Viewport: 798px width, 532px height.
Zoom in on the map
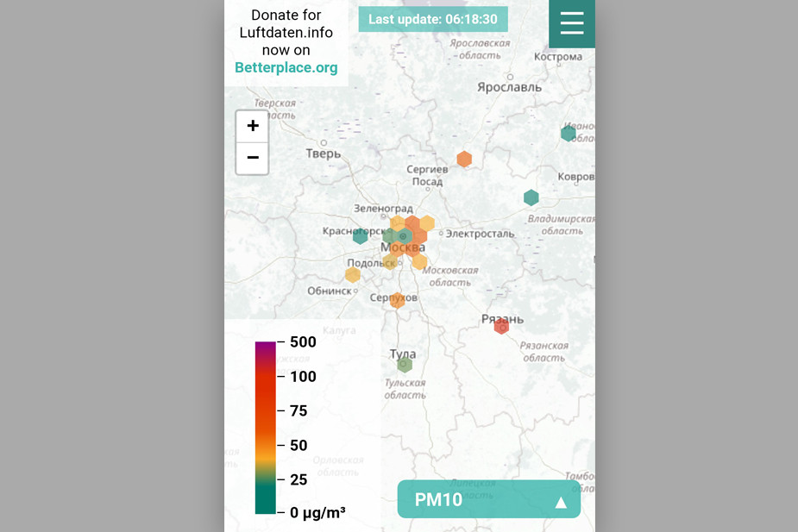(252, 126)
